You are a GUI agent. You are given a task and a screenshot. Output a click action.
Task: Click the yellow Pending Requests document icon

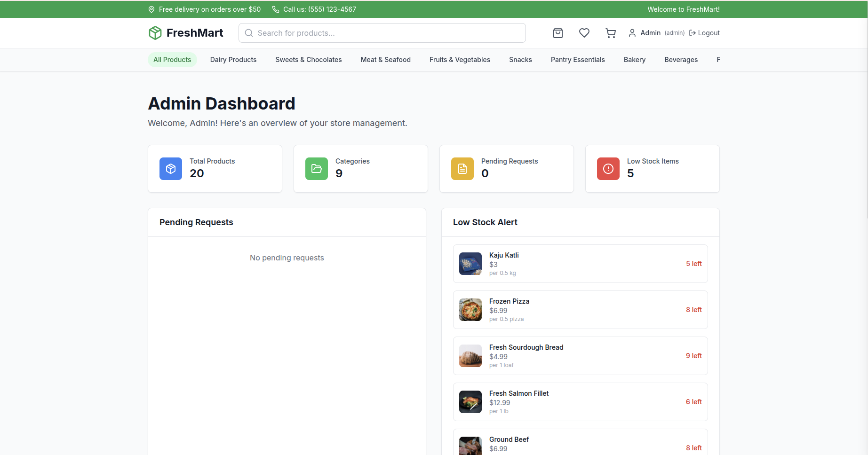pyautogui.click(x=462, y=169)
